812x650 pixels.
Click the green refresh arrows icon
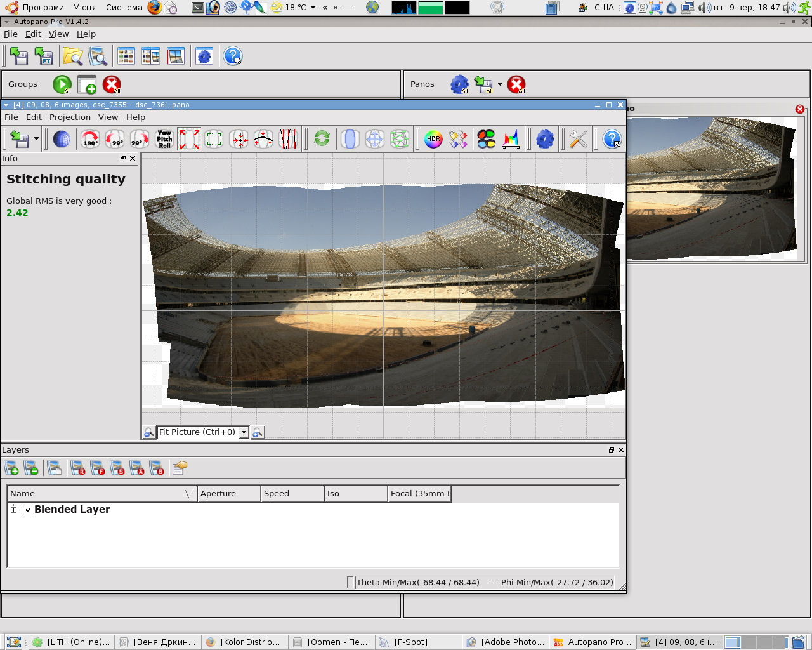coord(322,139)
